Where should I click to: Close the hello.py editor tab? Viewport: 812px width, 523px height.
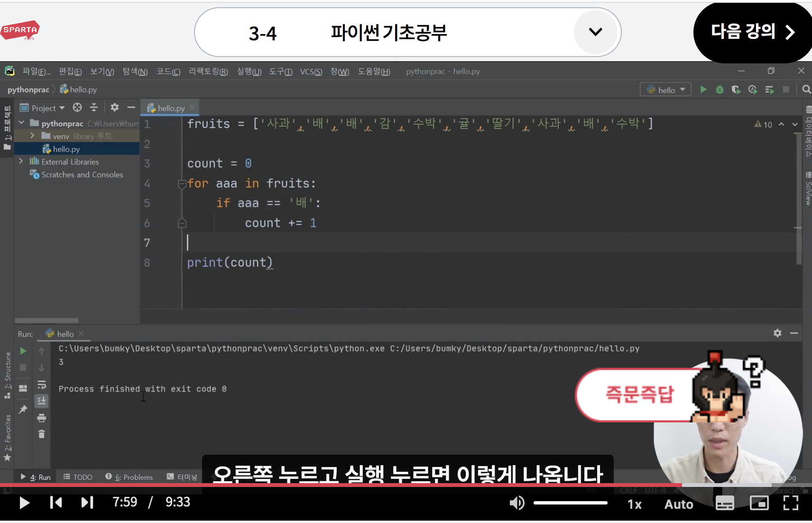click(192, 107)
